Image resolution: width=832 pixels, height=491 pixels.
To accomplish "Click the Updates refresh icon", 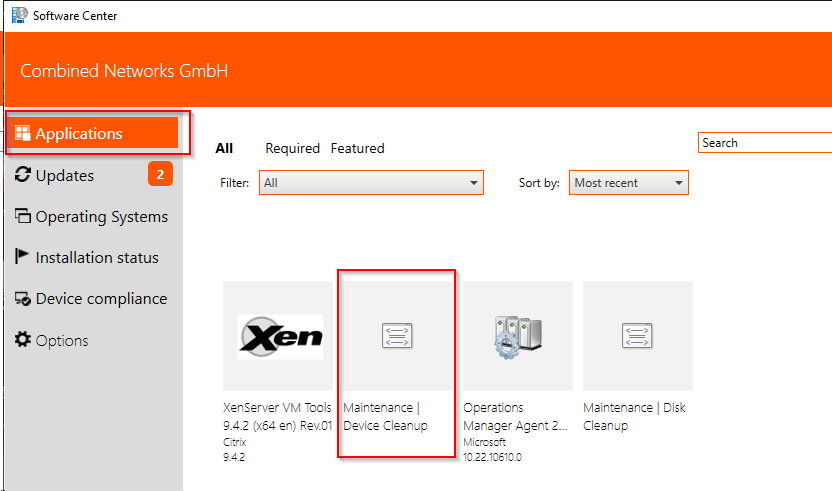I will click(x=23, y=175).
